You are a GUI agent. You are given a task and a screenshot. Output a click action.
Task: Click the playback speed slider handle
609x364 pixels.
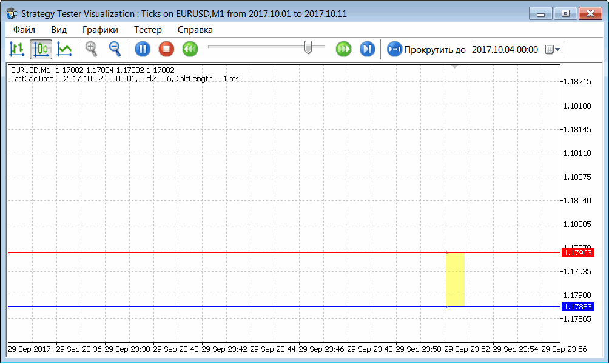[x=309, y=46]
